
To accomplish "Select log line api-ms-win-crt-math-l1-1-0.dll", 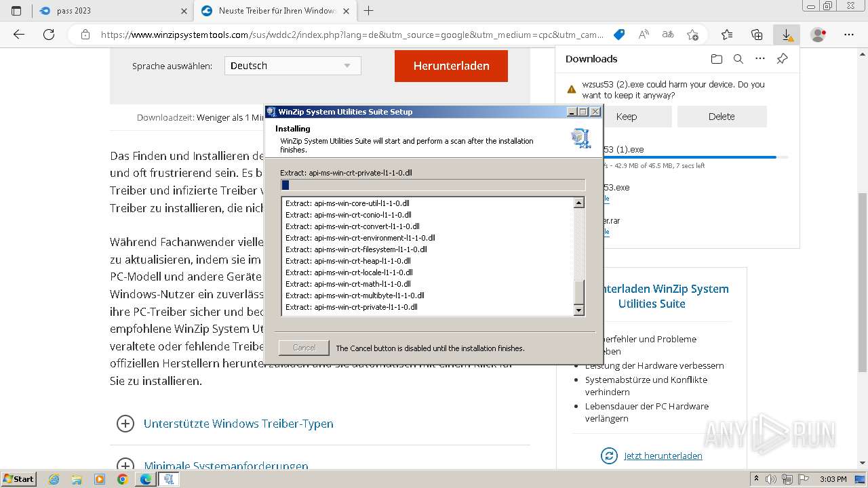I will [x=348, y=284].
